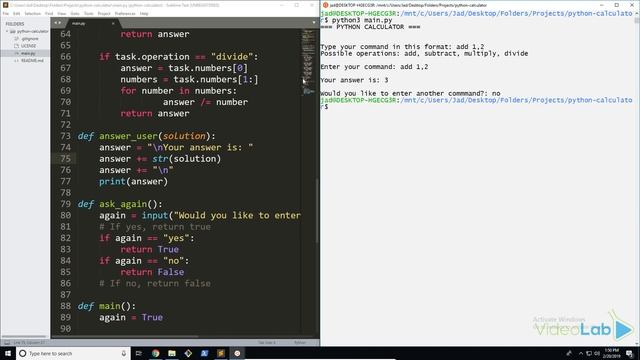The height and width of the screenshot is (360, 640).
Task: Click the answer_user function name
Action: (x=129, y=136)
